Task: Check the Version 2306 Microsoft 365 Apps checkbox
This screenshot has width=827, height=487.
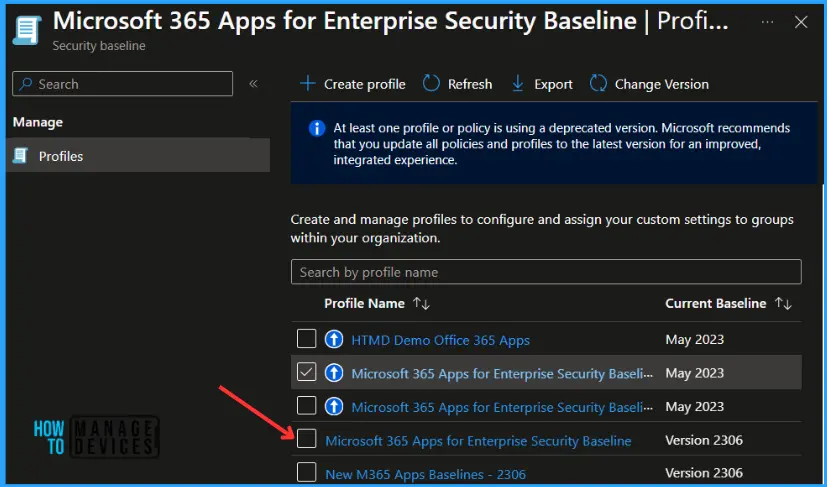Action: click(306, 439)
